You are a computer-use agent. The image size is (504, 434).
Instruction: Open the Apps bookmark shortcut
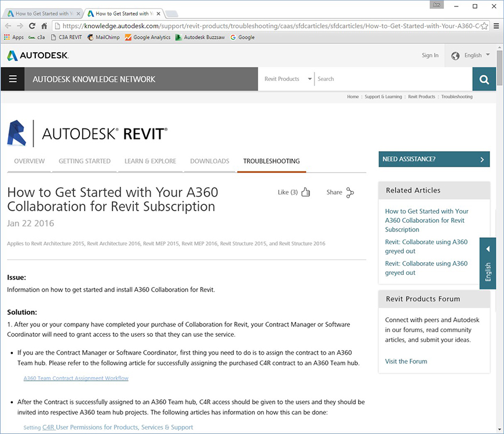pyautogui.click(x=13, y=37)
